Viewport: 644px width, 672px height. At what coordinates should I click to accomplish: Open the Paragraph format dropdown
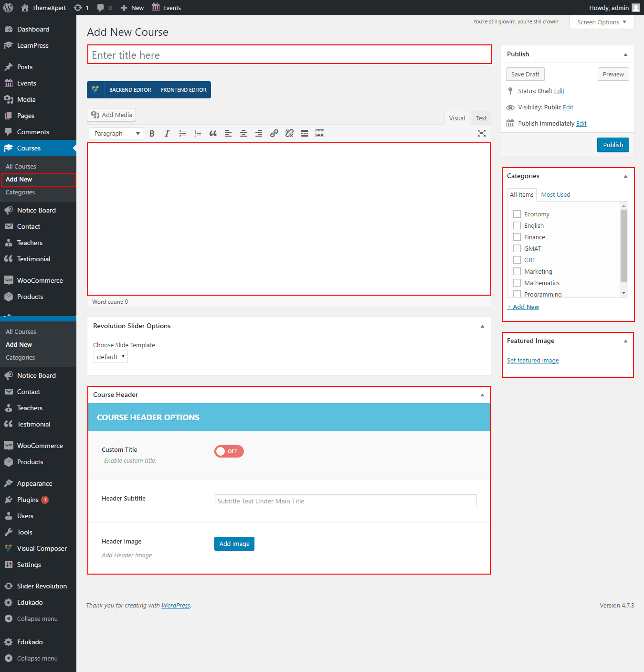click(x=116, y=134)
